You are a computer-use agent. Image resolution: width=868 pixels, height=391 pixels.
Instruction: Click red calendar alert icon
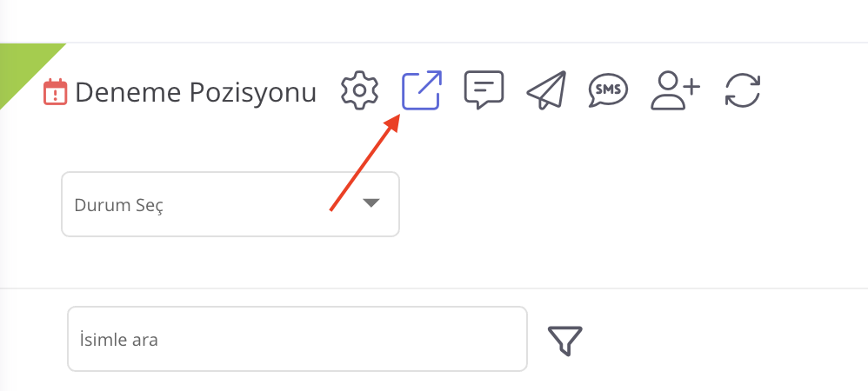pos(56,92)
